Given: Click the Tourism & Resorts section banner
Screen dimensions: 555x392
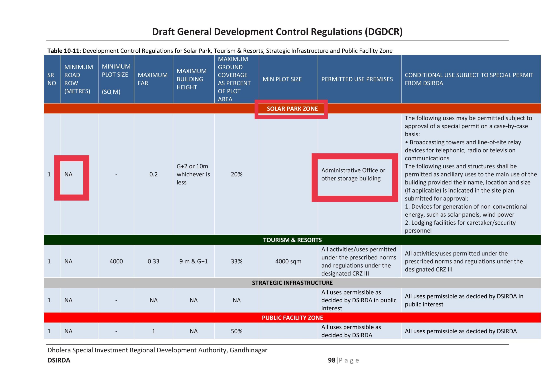Looking at the screenshot, I should [292, 240].
